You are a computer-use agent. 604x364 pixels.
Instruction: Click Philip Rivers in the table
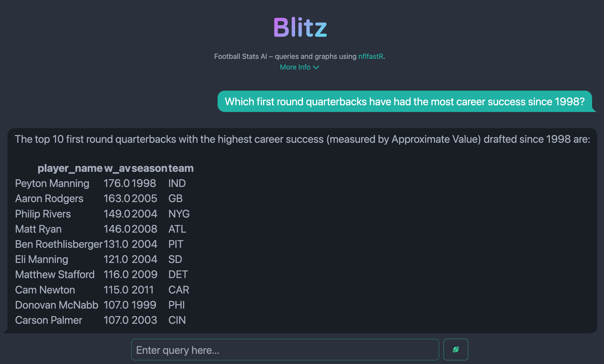click(x=43, y=214)
